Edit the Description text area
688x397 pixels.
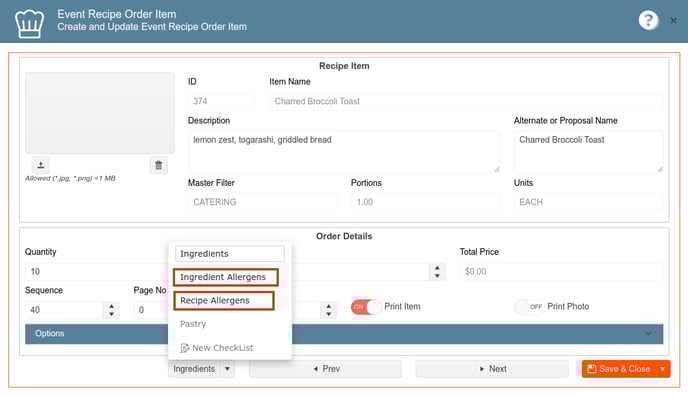(344, 151)
